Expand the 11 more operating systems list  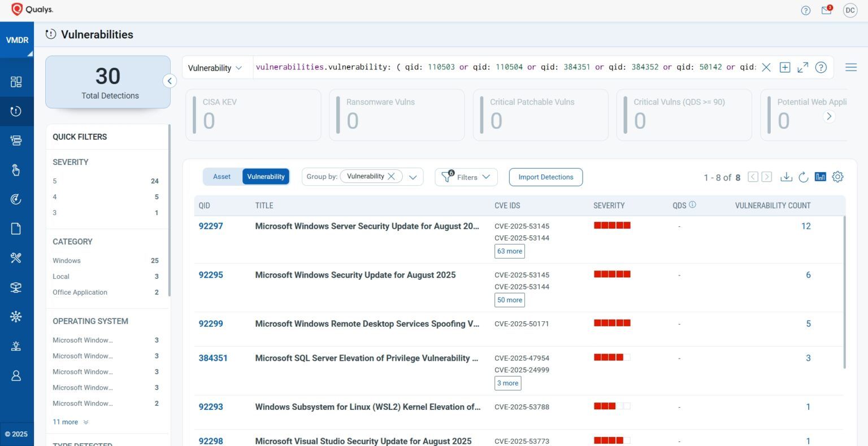point(66,422)
